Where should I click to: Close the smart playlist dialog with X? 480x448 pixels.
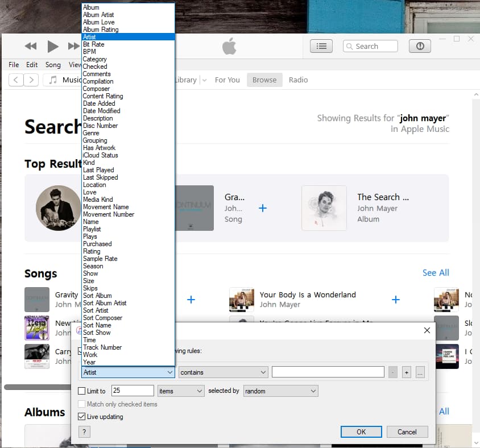coord(427,330)
